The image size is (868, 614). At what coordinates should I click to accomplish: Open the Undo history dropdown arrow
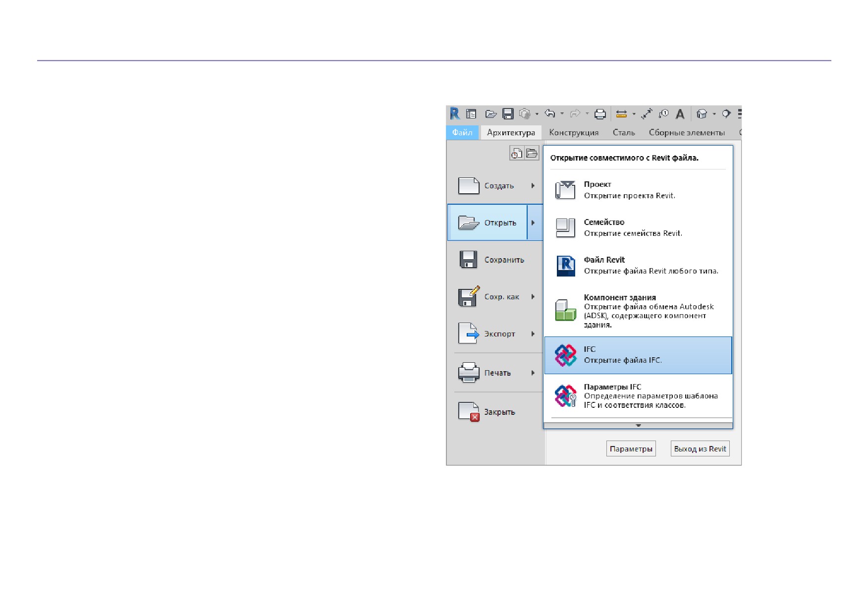562,114
